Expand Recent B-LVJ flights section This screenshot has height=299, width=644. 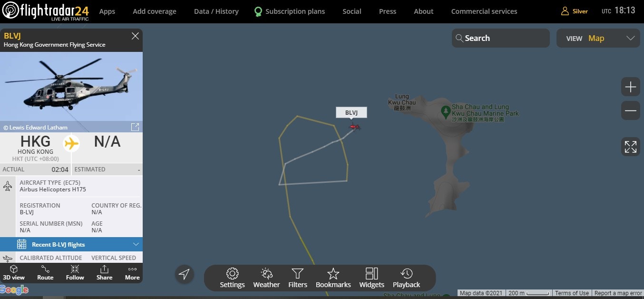coord(71,244)
